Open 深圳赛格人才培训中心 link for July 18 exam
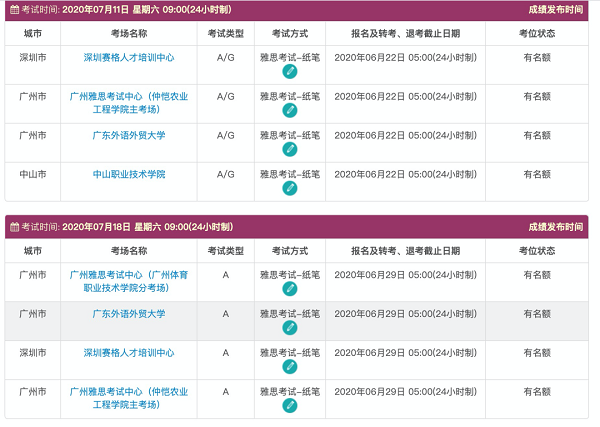The width and height of the screenshot is (600, 427). [x=129, y=353]
